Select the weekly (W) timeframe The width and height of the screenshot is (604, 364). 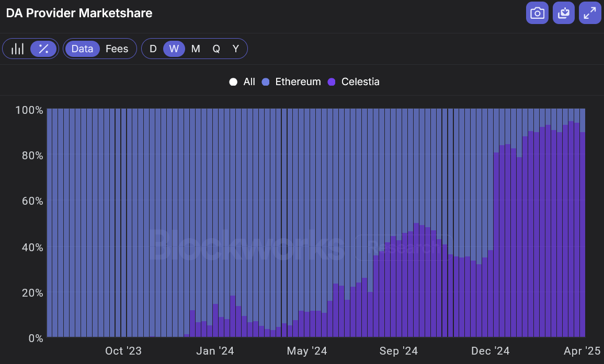pos(174,49)
